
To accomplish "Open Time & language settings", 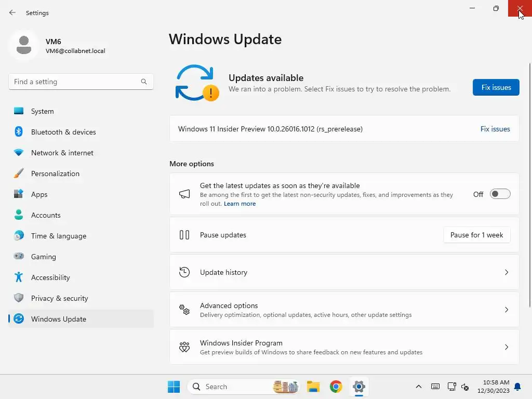I will [81, 235].
